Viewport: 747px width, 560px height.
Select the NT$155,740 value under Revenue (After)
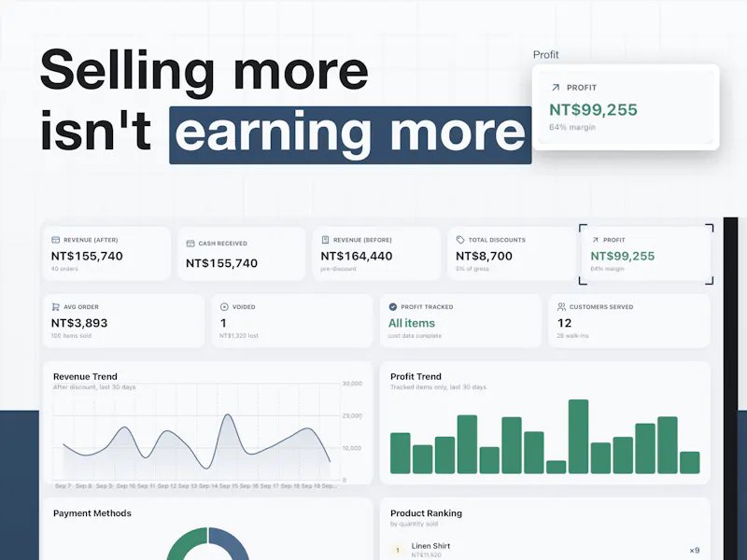click(x=87, y=256)
